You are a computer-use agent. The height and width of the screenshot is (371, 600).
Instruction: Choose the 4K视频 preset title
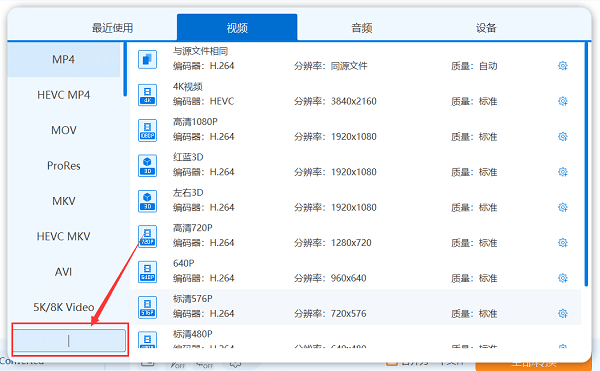tap(188, 86)
